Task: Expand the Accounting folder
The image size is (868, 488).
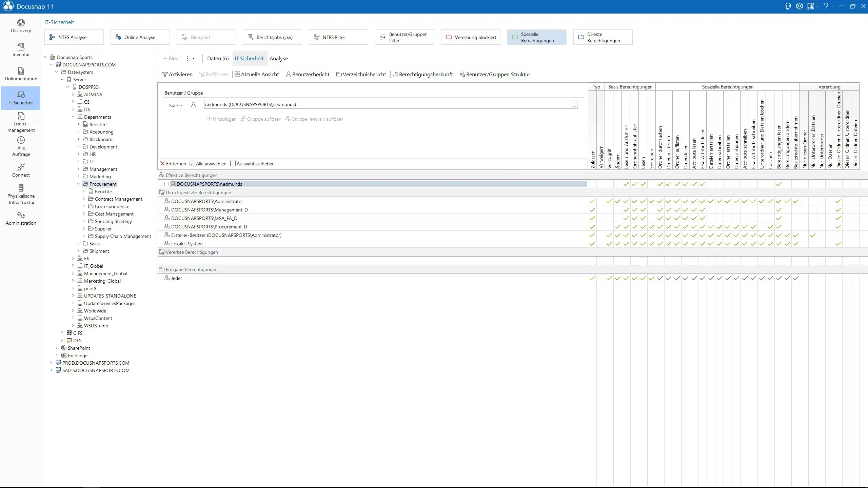Action: 78,132
